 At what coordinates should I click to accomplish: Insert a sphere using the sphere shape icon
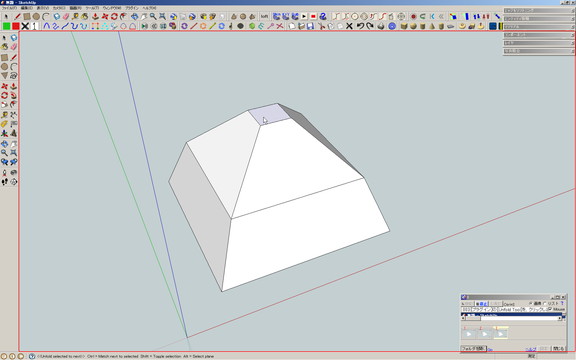[x=413, y=26]
